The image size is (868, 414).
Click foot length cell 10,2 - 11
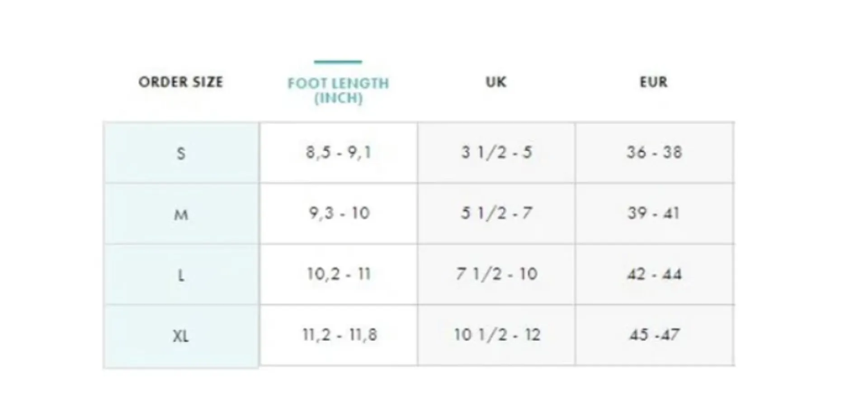click(x=339, y=274)
